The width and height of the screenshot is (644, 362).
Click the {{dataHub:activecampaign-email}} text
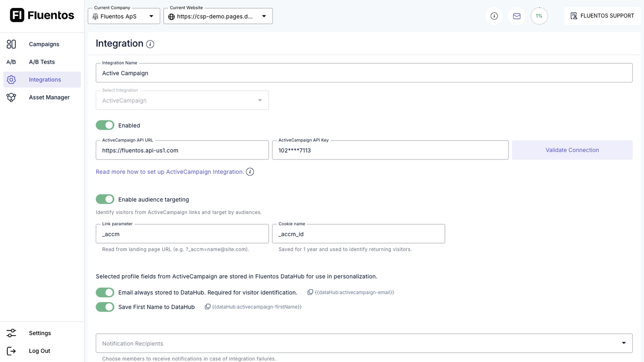[x=355, y=292]
